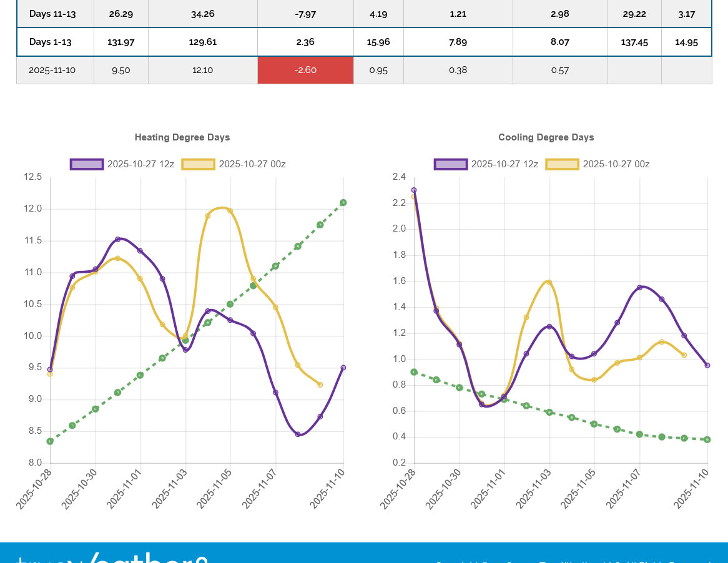This screenshot has width=728, height=563.
Task: Click the Heating Degree Days chart title
Action: tap(182, 137)
